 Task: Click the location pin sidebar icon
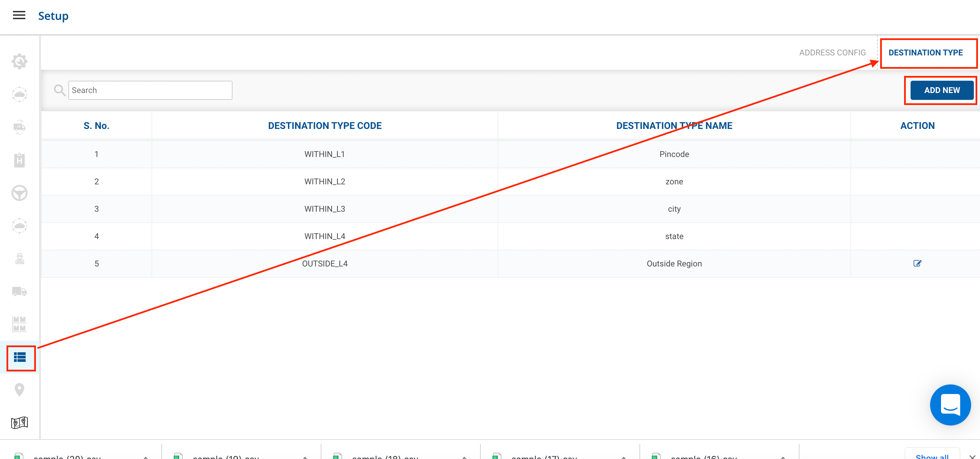tap(19, 390)
